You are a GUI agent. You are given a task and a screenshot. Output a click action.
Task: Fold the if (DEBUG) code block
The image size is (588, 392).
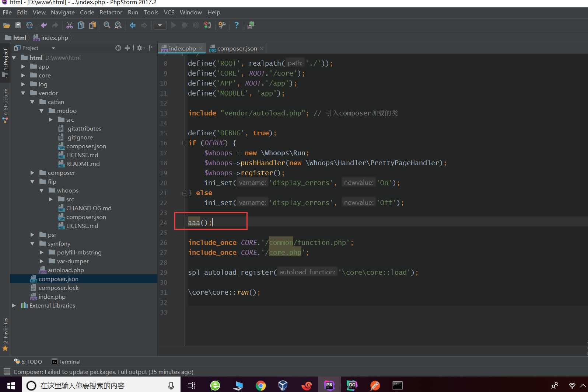point(185,143)
